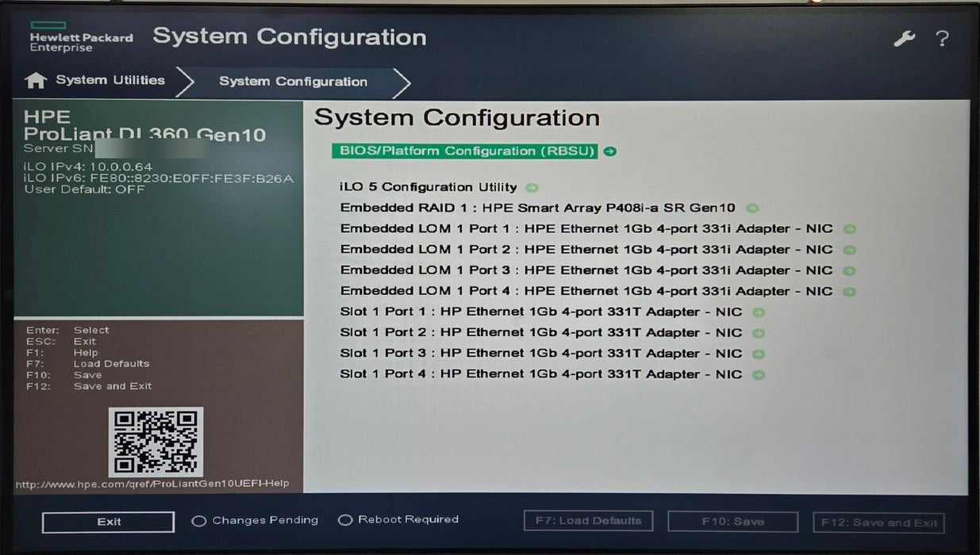
Task: Click arrow icon beside Slot 1 Port 3
Action: [758, 354]
